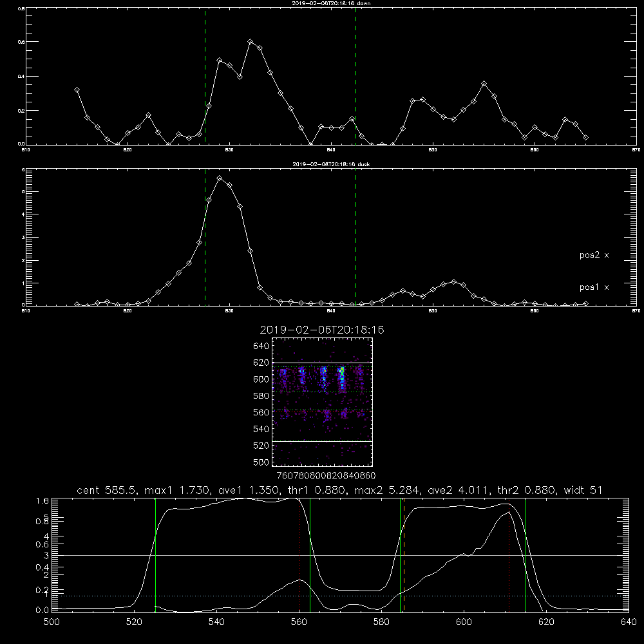Click the 'pos1 x' label

click(594, 287)
